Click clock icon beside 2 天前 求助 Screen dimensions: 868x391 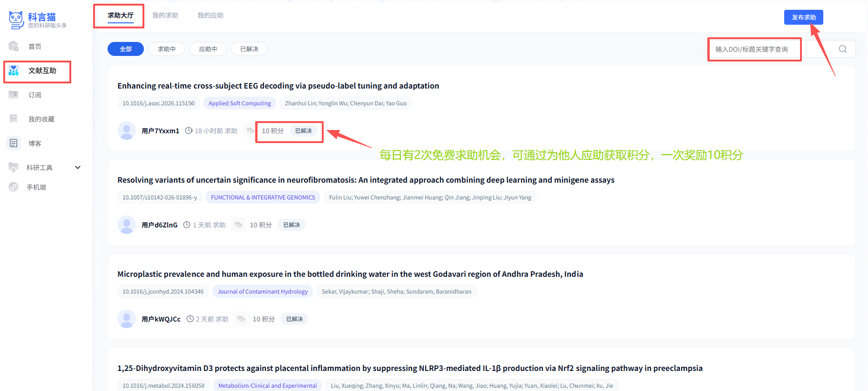point(190,319)
